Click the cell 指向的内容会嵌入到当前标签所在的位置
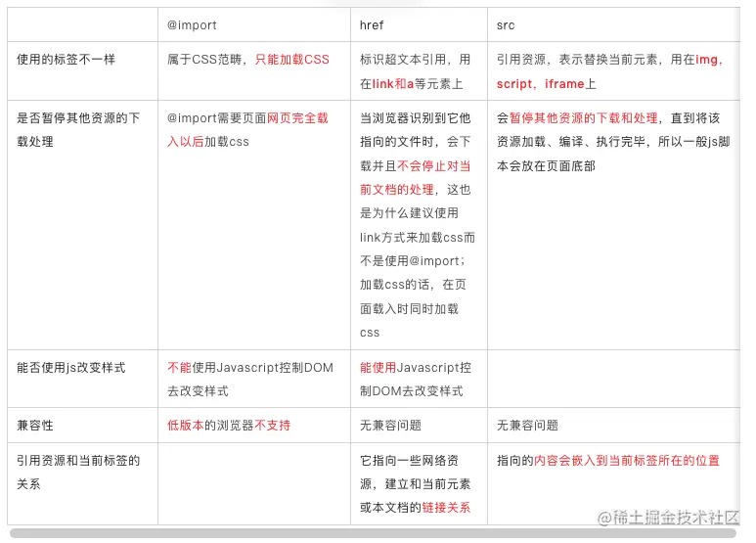The height and width of the screenshot is (543, 756). point(614,483)
